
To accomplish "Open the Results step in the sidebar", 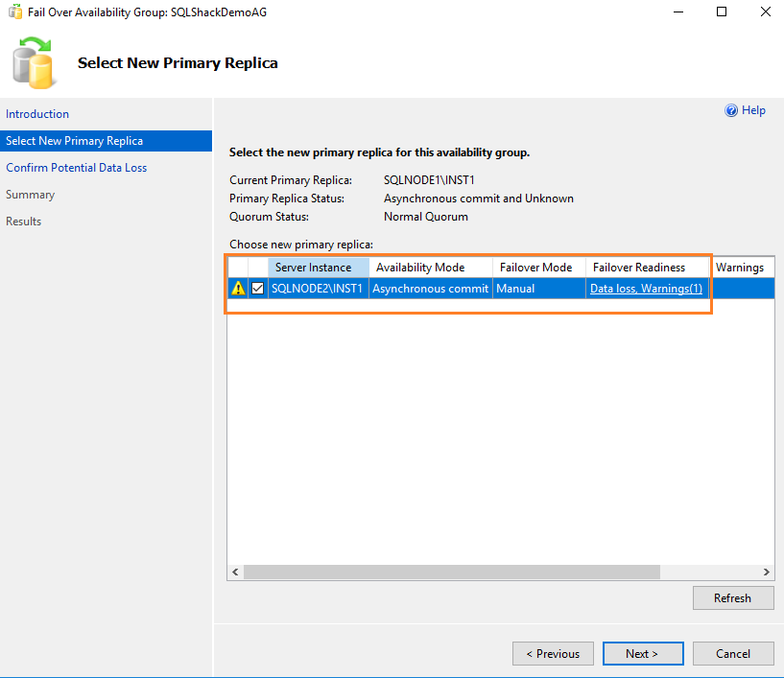I will [23, 221].
